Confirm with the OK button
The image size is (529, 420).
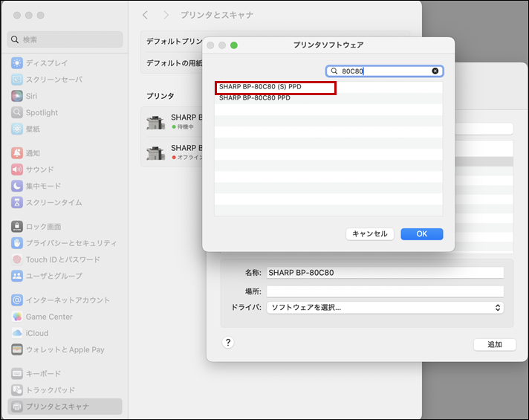422,234
